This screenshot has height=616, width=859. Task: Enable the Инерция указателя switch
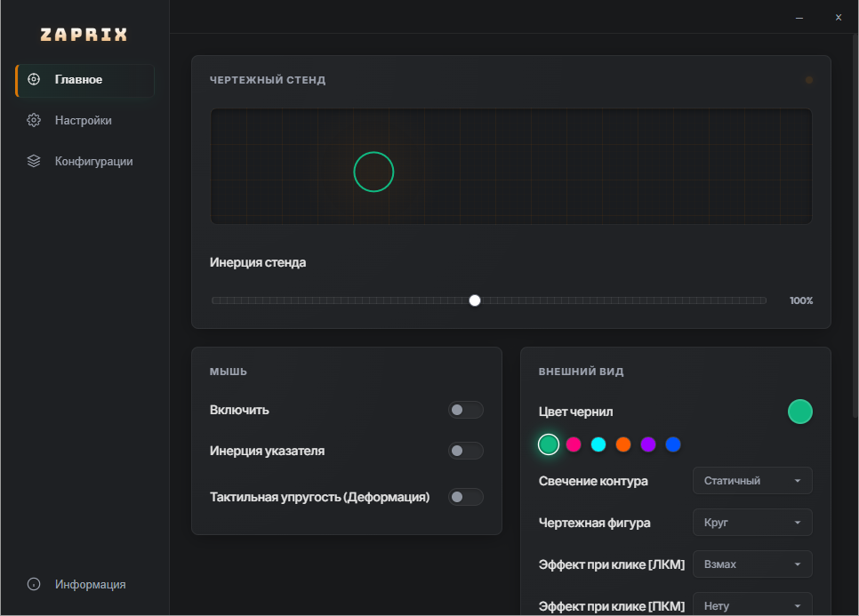(x=466, y=451)
